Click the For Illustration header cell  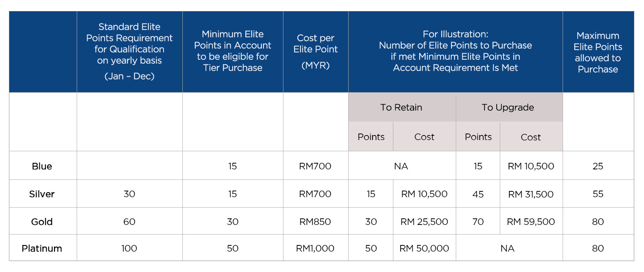[455, 52]
